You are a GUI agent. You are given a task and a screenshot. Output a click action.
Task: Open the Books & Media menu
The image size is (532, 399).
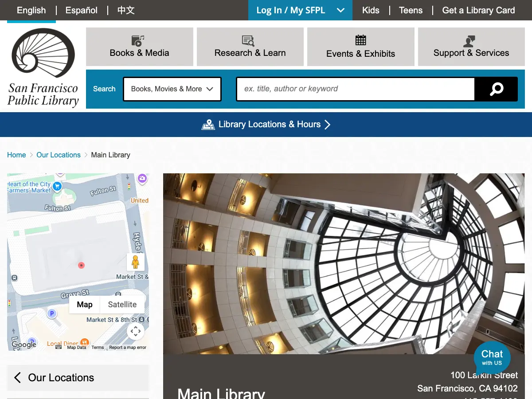[x=140, y=47]
